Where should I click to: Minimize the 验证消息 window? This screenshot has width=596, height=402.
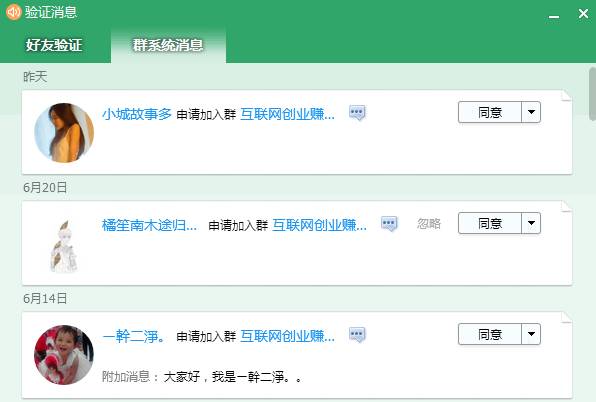[x=554, y=16]
